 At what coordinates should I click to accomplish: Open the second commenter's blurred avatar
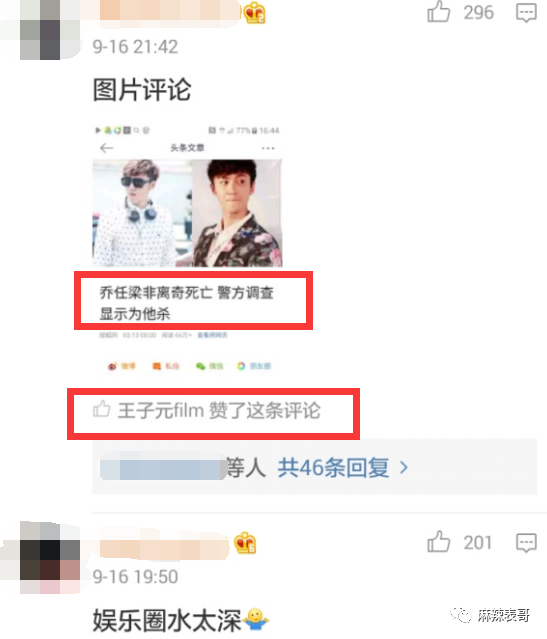point(50,557)
